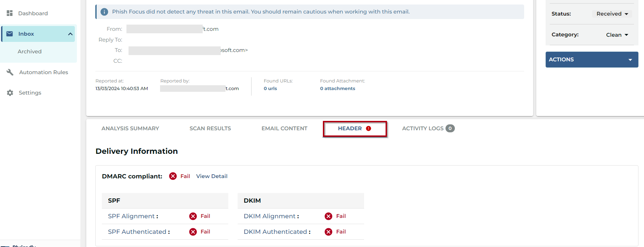Click the Dashboard grid icon
644x247 pixels.
[10, 13]
